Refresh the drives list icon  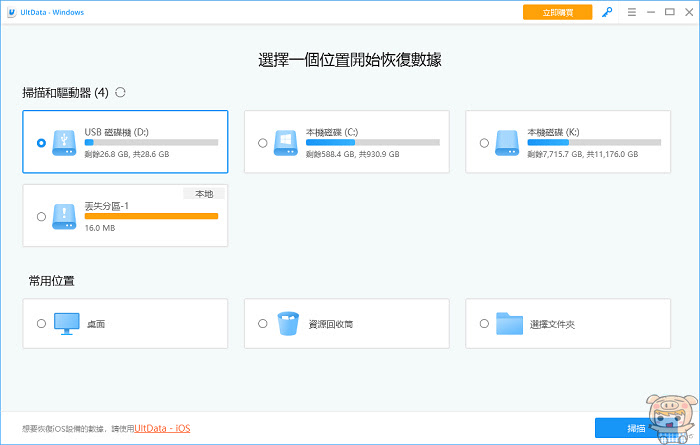(120, 92)
